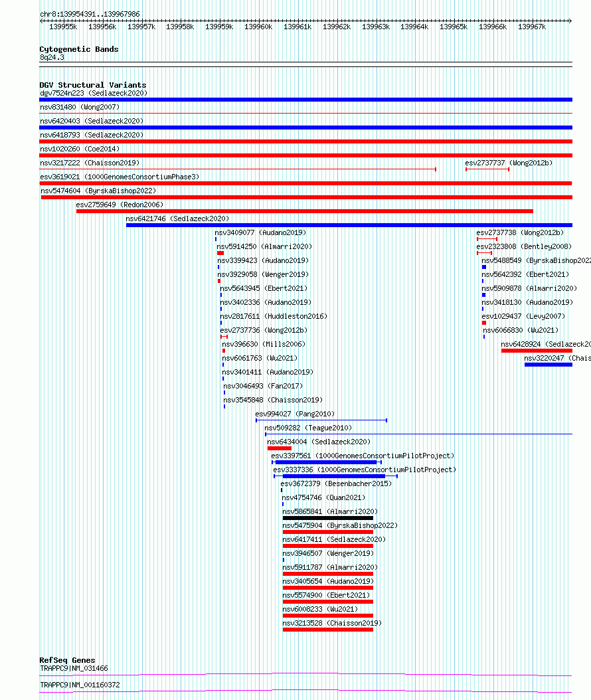Select esv994027 (Pang2010) label
The image size is (591, 700).
(295, 414)
